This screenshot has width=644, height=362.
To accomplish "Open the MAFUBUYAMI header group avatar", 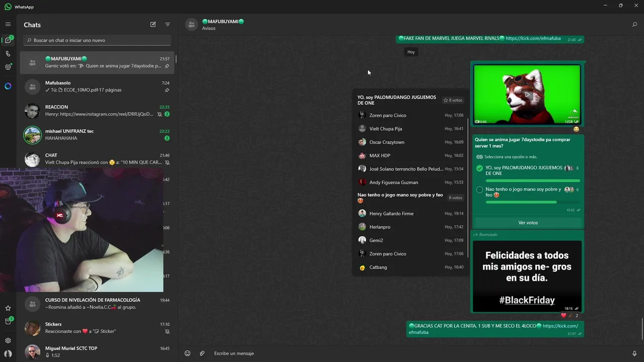I will (191, 25).
